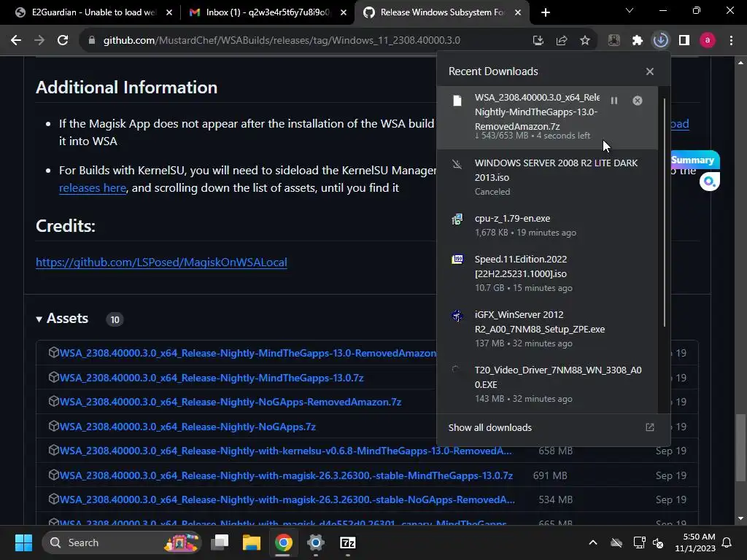747x560 pixels.
Task: Click the round search extension bubble
Action: coord(709,182)
